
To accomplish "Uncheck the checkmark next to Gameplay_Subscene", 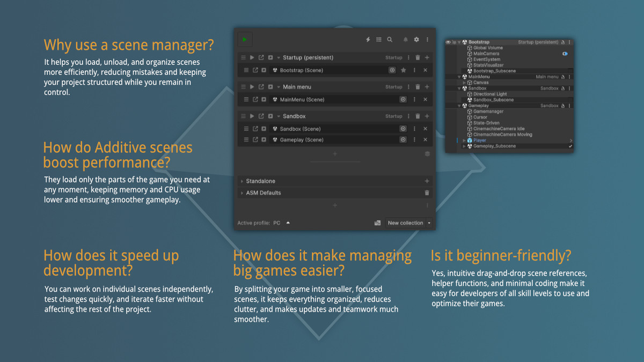I will 570,146.
